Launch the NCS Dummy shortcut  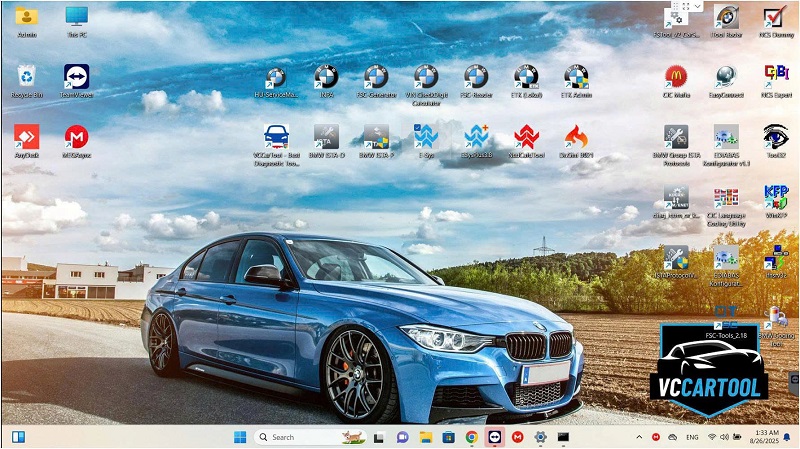pos(776,21)
